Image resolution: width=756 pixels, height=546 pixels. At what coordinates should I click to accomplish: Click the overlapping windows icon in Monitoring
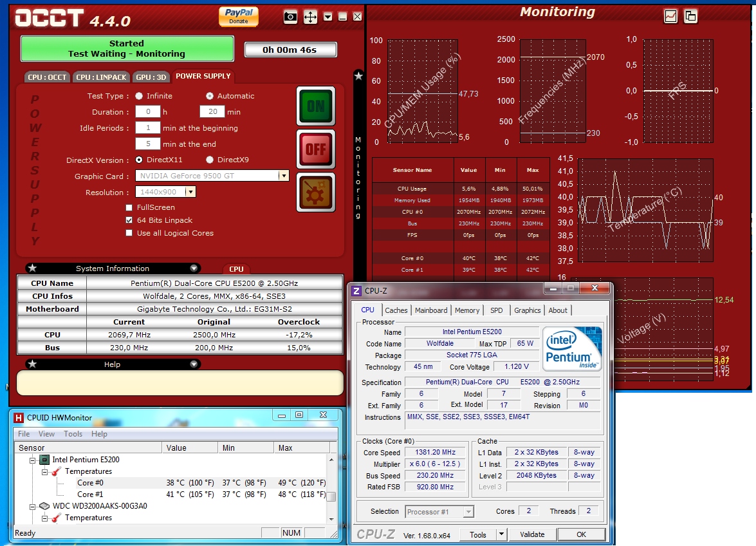tap(690, 16)
